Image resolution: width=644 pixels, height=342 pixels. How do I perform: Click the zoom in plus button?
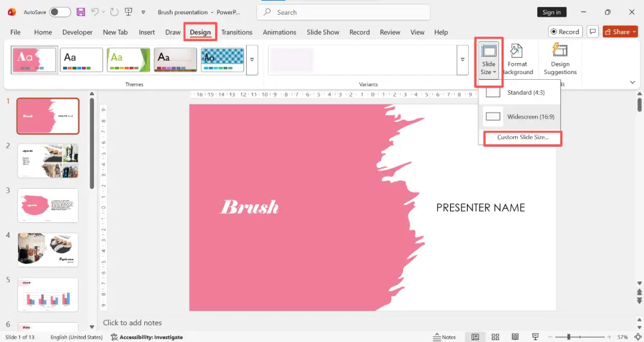[x=609, y=337]
